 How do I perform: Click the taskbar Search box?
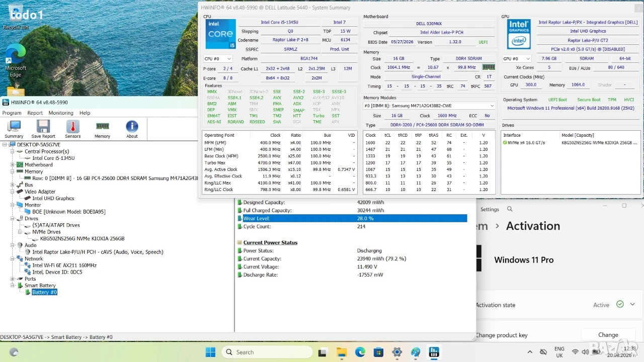(x=267, y=352)
